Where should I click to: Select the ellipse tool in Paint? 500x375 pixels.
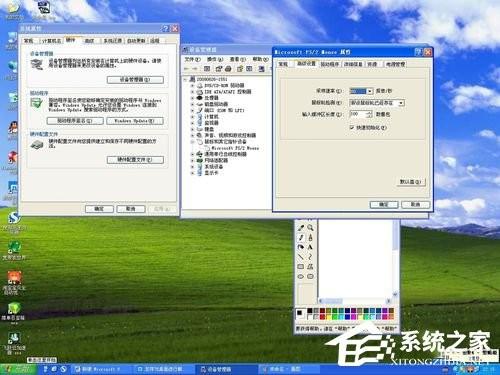(x=301, y=276)
